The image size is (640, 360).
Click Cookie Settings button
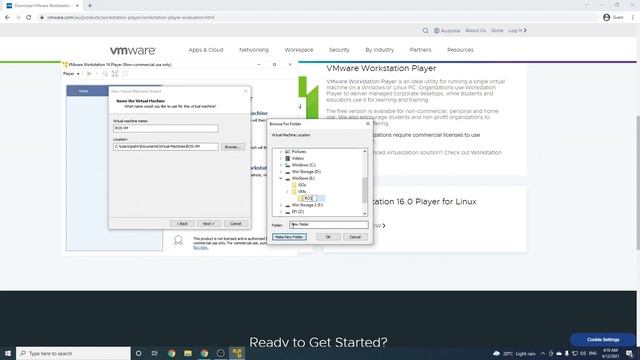[603, 340]
